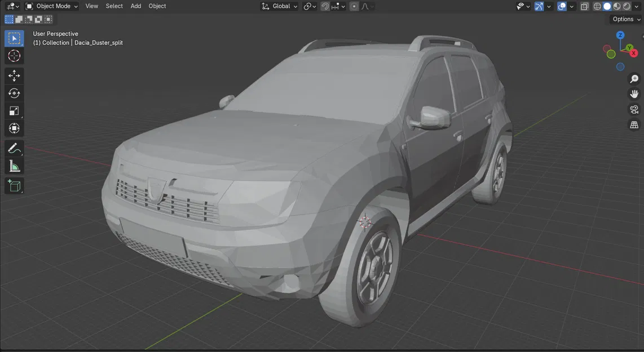This screenshot has height=352, width=644.
Task: Toggle proportional editing
Action: pyautogui.click(x=353, y=6)
